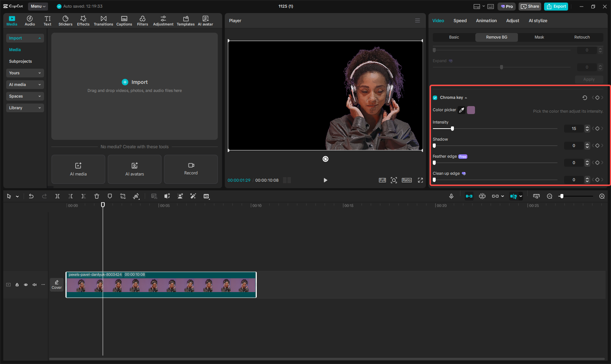Image resolution: width=611 pixels, height=364 pixels.
Task: Open the AI avatar panel
Action: coord(205,20)
